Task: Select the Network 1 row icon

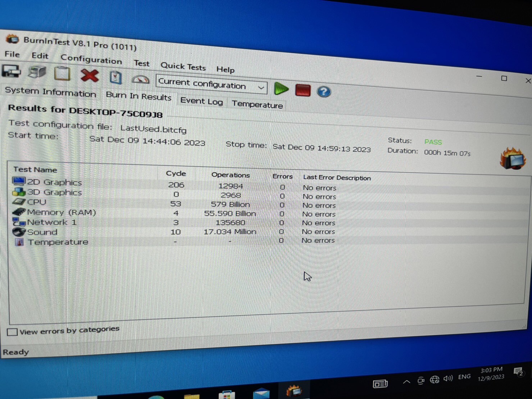Action: (x=19, y=222)
